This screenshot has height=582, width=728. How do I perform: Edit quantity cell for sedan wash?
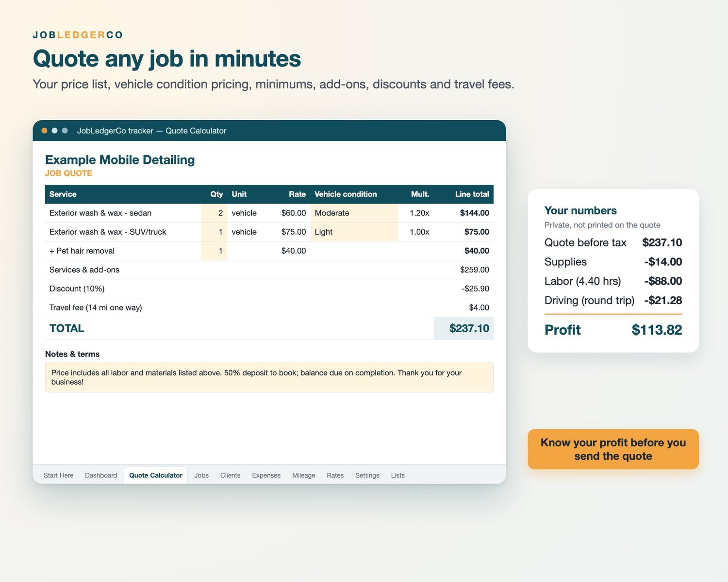tap(214, 213)
